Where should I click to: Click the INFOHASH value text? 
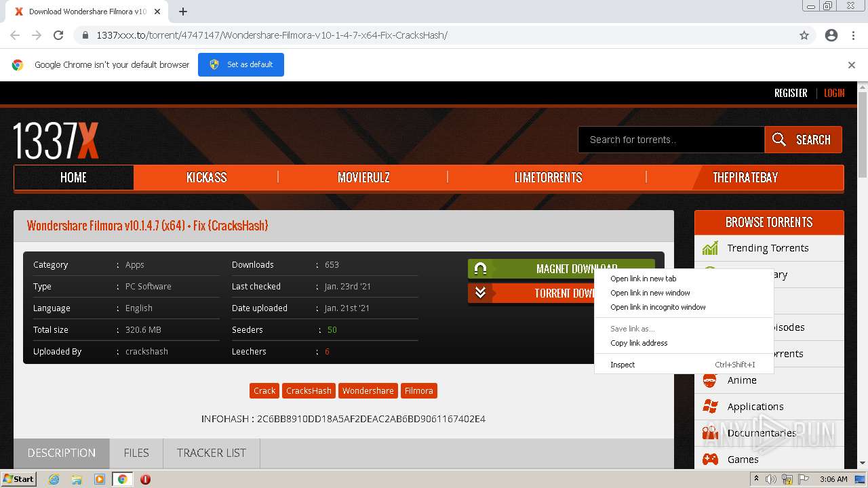pyautogui.click(x=371, y=419)
